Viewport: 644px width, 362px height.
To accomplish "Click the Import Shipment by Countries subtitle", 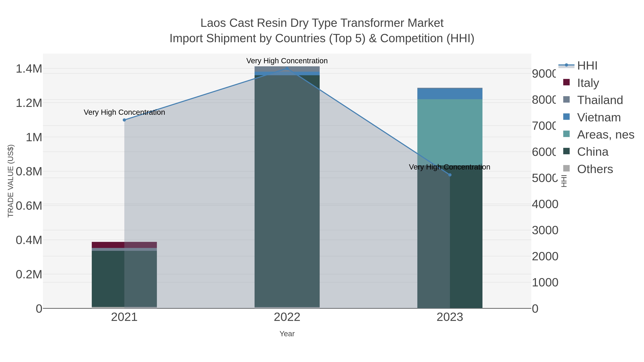I will tap(322, 38).
